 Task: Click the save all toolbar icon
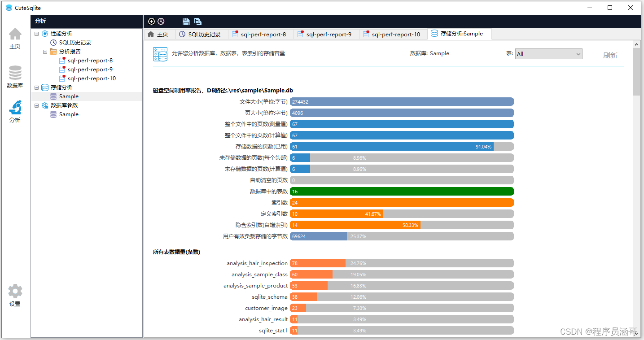(x=198, y=22)
